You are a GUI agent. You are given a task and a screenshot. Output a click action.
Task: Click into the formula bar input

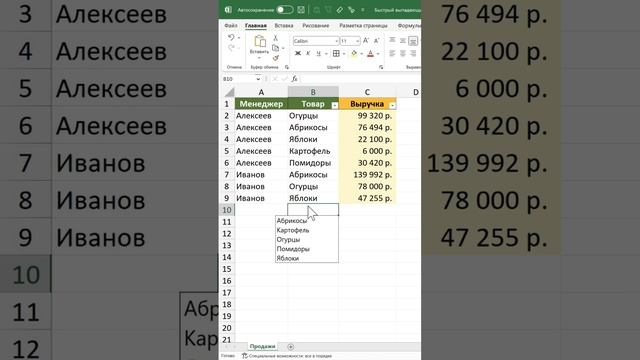pos(361,79)
